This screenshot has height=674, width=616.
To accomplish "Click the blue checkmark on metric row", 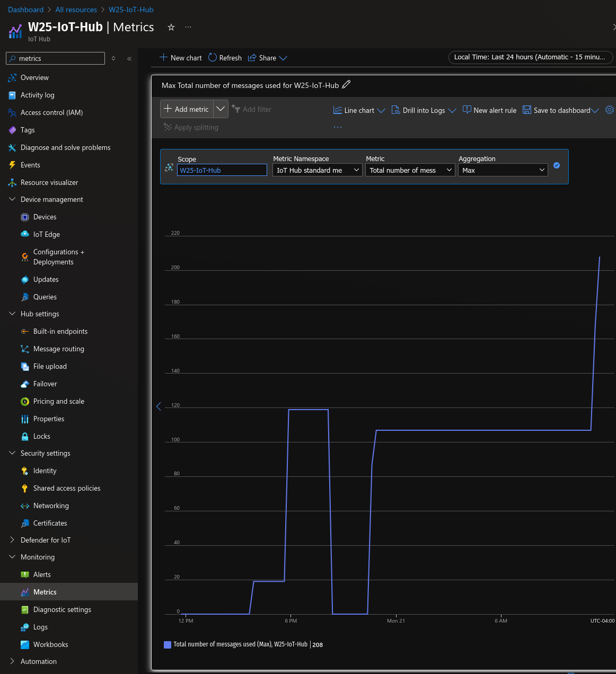I will pos(557,165).
